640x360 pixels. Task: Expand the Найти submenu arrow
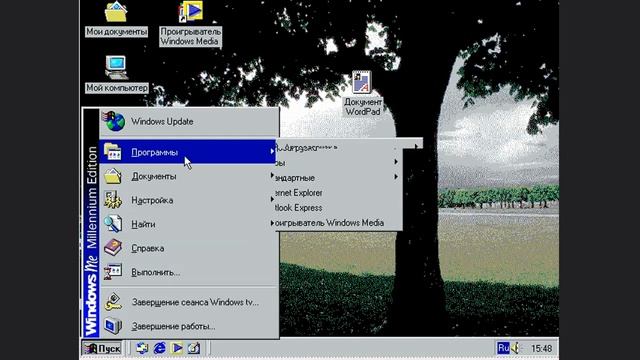pyautogui.click(x=272, y=222)
